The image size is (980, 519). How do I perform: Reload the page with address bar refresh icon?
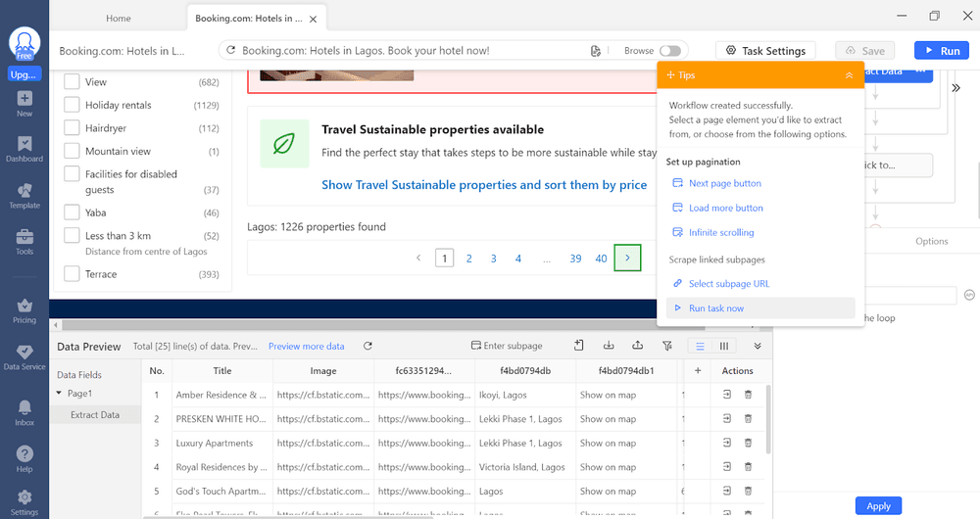tap(230, 50)
